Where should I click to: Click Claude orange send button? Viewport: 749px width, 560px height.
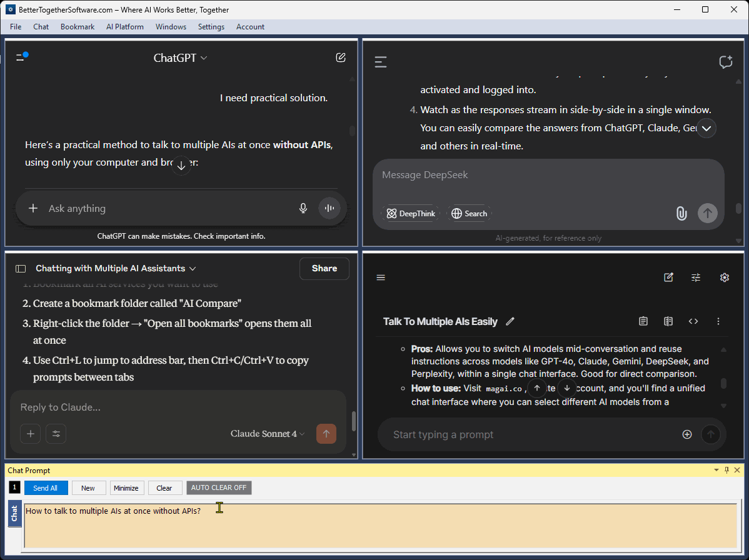point(326,434)
